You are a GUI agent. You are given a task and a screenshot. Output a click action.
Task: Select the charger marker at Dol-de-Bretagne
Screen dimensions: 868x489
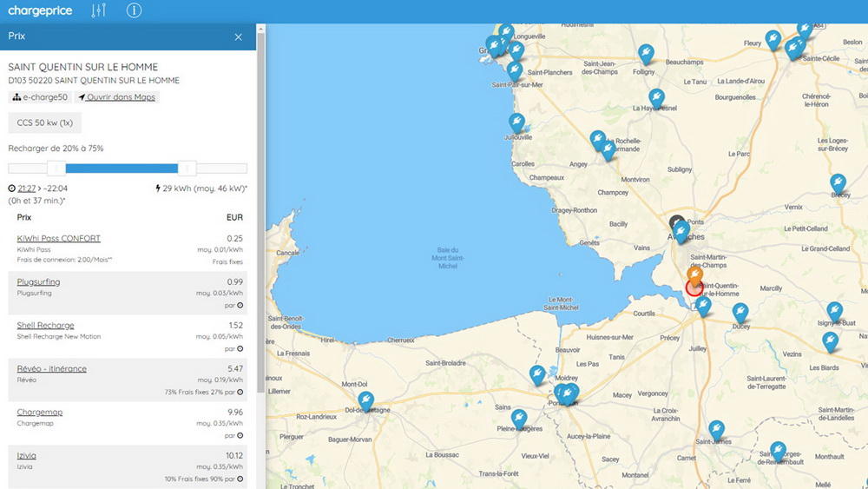pyautogui.click(x=365, y=401)
